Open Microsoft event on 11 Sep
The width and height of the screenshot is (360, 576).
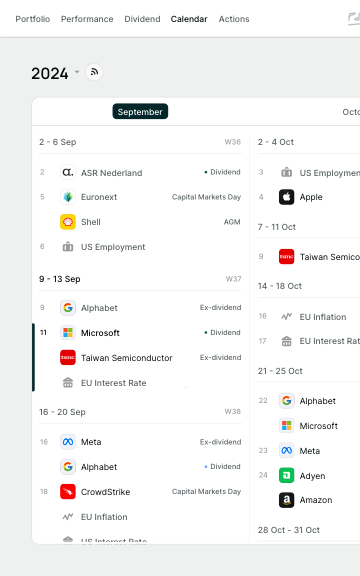(100, 333)
